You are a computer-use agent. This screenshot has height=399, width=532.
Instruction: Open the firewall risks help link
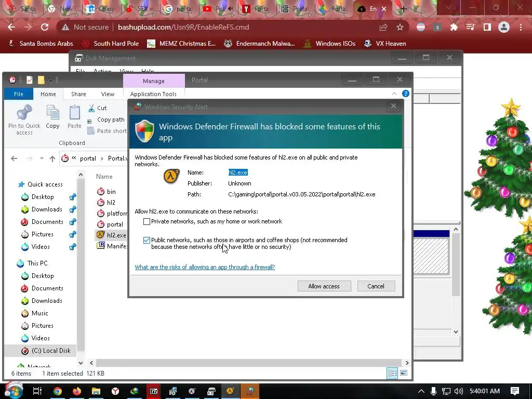(205, 267)
